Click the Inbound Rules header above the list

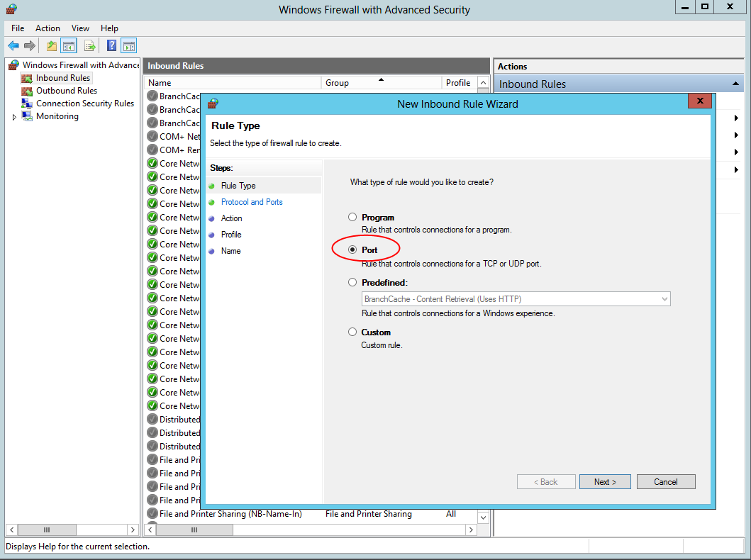coord(316,66)
